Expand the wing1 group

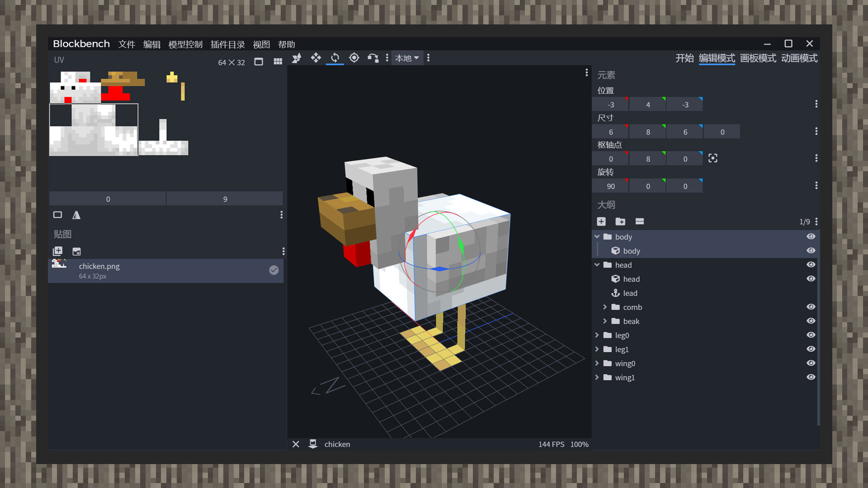(597, 377)
